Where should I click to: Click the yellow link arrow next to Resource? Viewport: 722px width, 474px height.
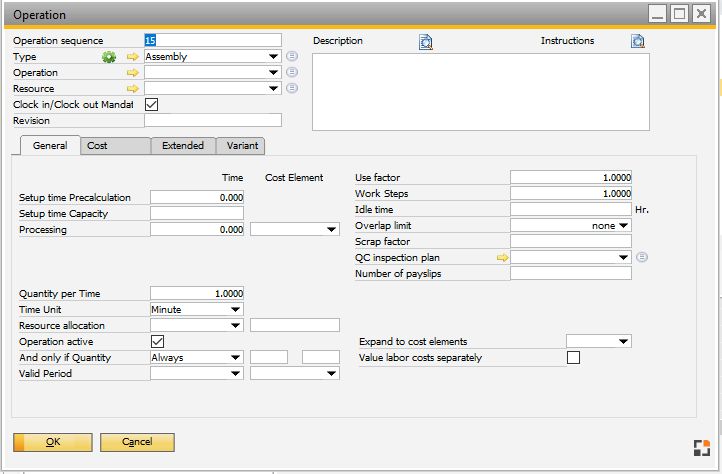click(131, 89)
